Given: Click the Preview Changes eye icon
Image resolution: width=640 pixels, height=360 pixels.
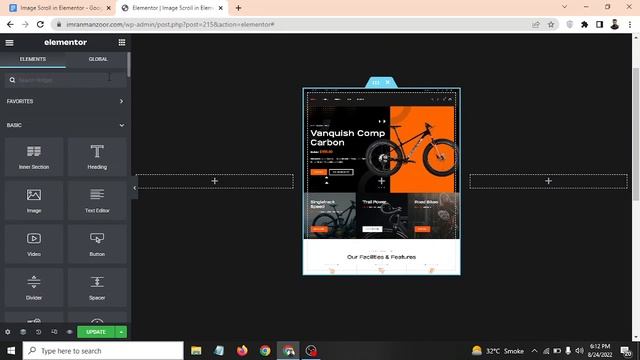Looking at the screenshot, I should tap(69, 332).
